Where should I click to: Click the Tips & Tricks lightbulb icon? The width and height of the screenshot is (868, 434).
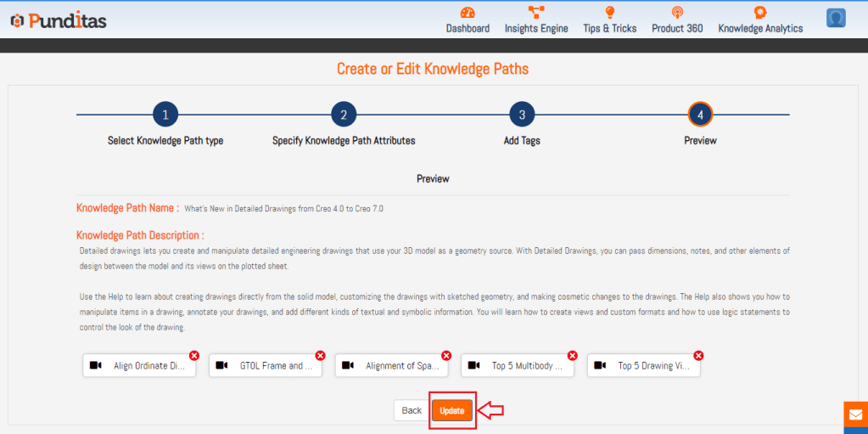point(609,13)
